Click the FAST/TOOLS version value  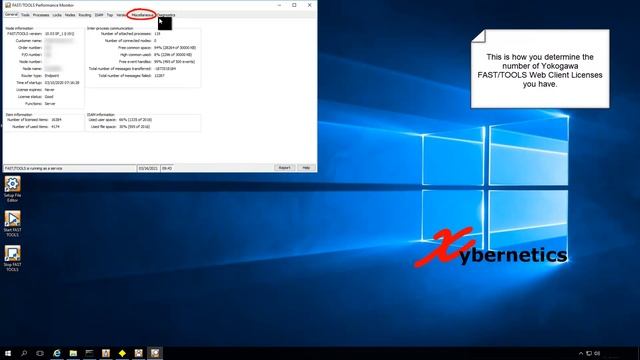(x=60, y=33)
